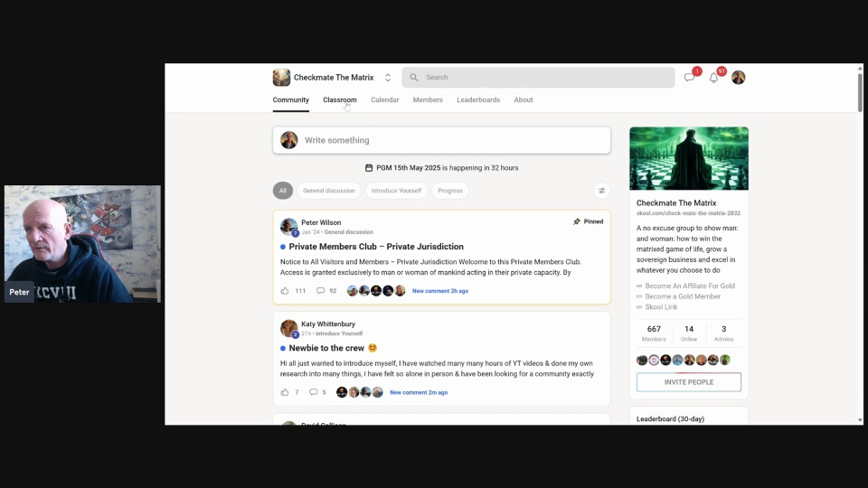
Task: Open Become a Gold Member link
Action: tap(683, 296)
